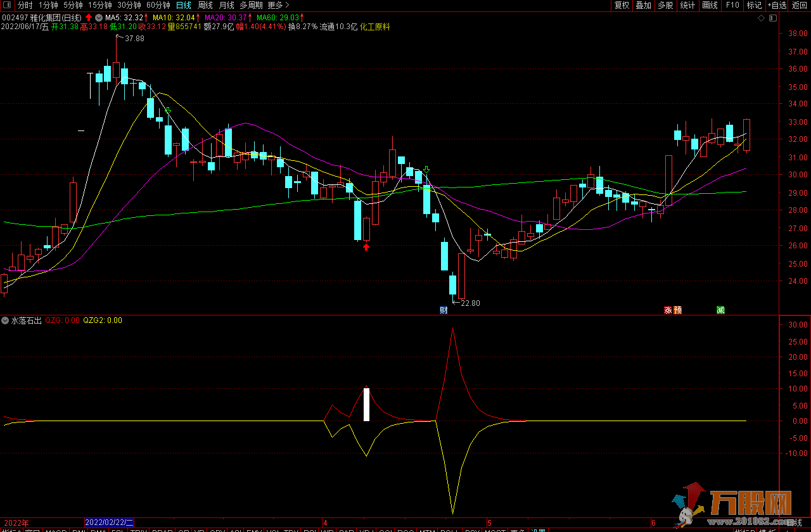
Task: Click the 财 marker below the chart
Action: pos(444,310)
